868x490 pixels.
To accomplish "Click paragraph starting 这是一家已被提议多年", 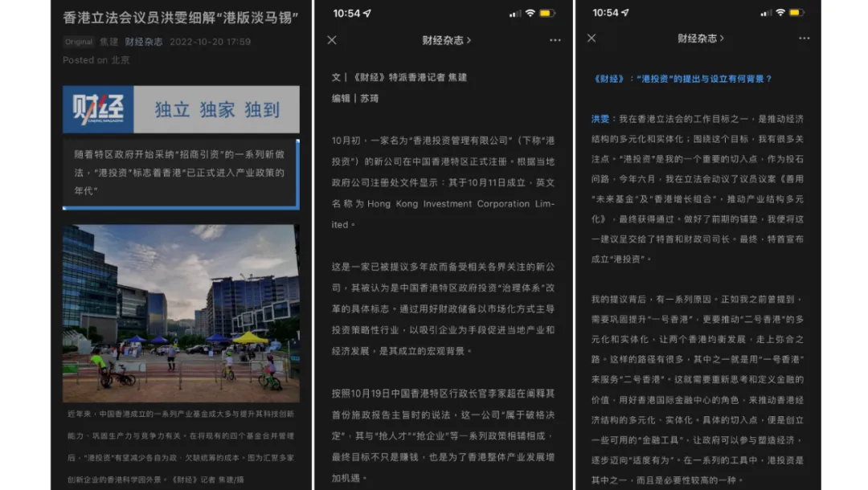I will (x=443, y=308).
